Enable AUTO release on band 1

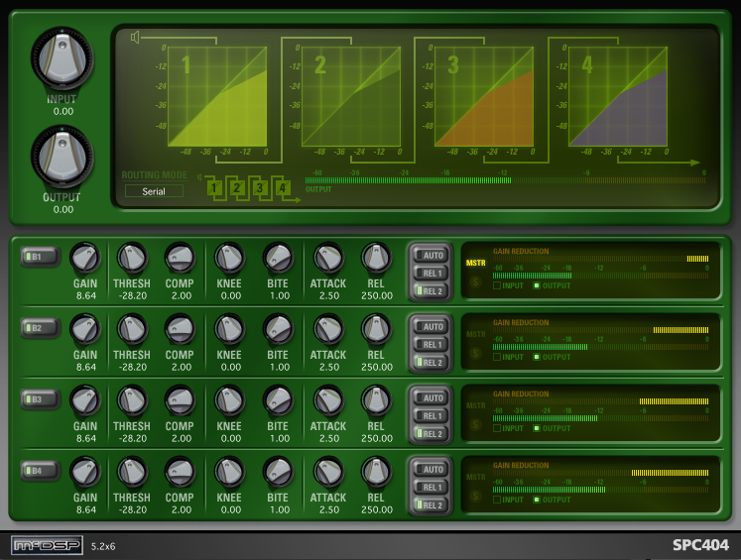pos(431,256)
